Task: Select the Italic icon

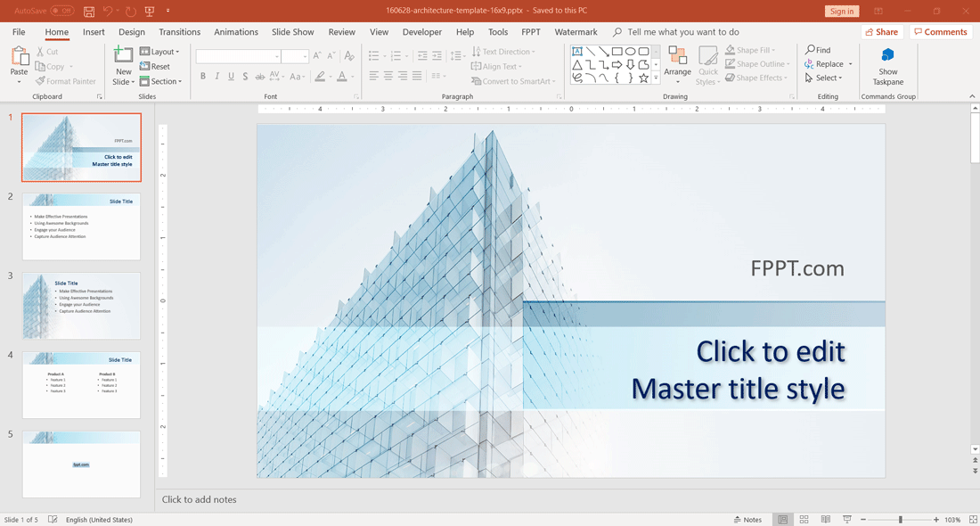Action: click(216, 76)
